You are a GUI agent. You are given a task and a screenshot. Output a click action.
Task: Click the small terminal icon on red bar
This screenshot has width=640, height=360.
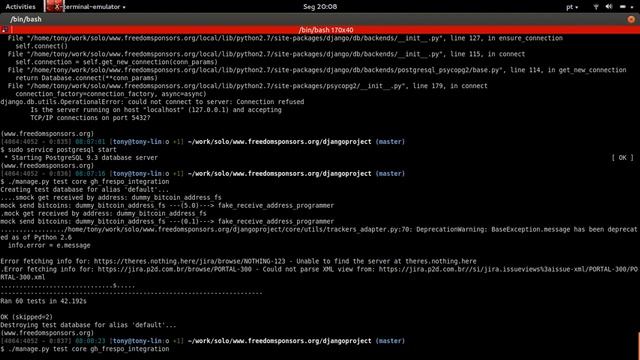pyautogui.click(x=4, y=30)
